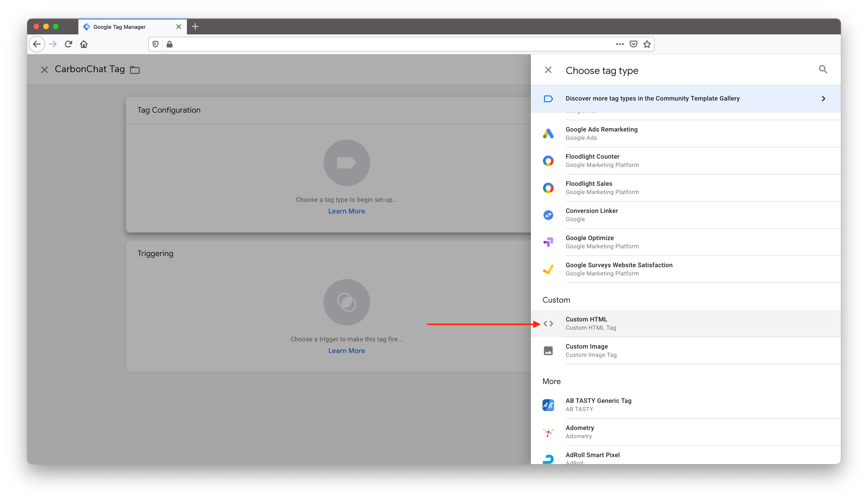
Task: Pick the Floodlight Counter tag
Action: pos(592,160)
